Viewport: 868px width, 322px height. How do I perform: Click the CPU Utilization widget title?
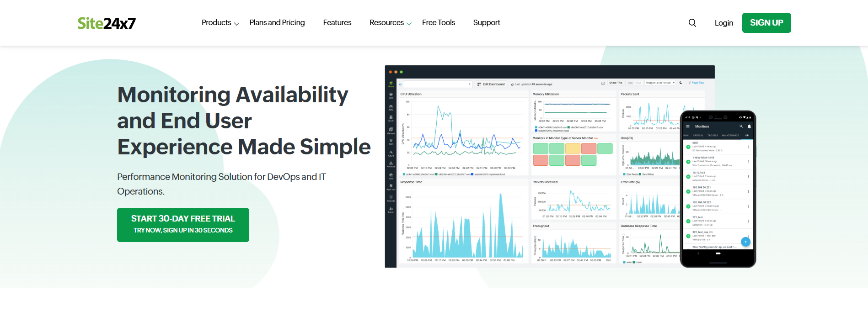411,94
